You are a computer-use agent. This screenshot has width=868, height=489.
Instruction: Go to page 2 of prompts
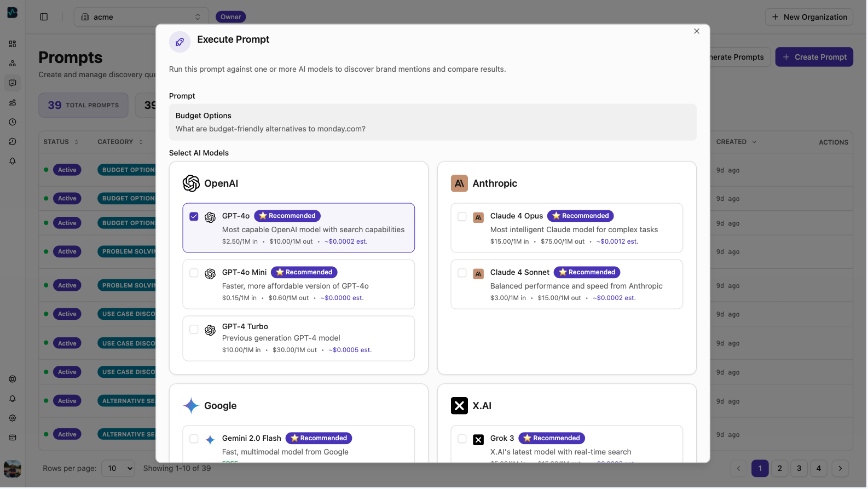779,469
